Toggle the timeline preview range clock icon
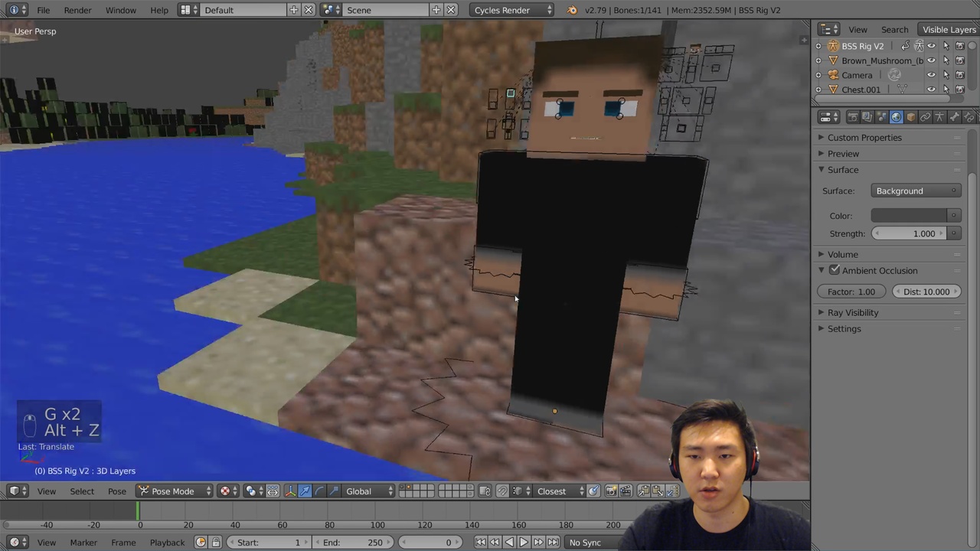This screenshot has width=980, height=551. pyautogui.click(x=201, y=543)
